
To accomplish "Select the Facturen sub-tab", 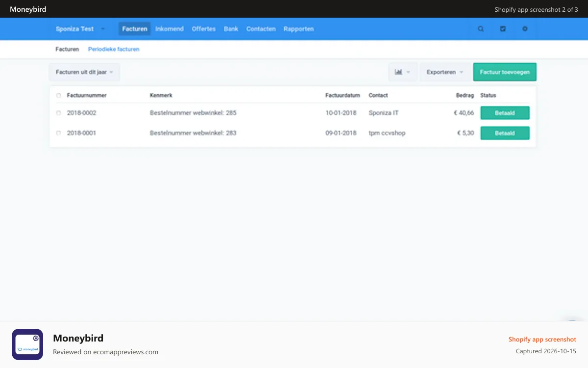I will click(68, 49).
